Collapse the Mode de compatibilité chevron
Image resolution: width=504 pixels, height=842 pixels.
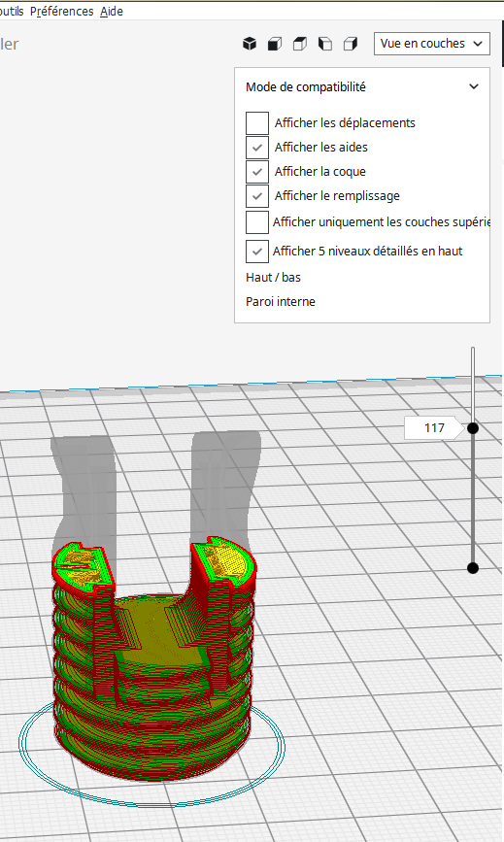pos(474,86)
